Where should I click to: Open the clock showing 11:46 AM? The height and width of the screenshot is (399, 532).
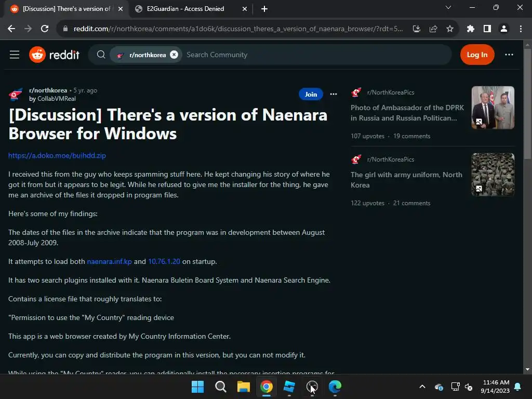(495, 387)
